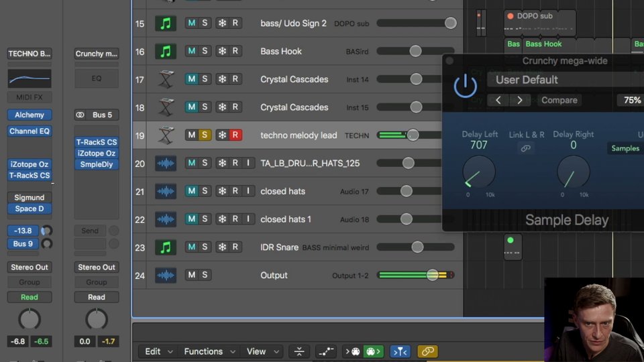Adjust the Bass Hook track volume slider
This screenshot has width=644, height=362.
coord(416,51)
